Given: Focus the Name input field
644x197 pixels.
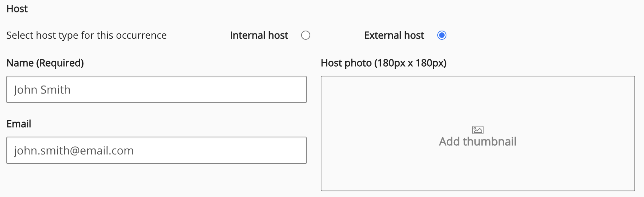Looking at the screenshot, I should pos(156,89).
